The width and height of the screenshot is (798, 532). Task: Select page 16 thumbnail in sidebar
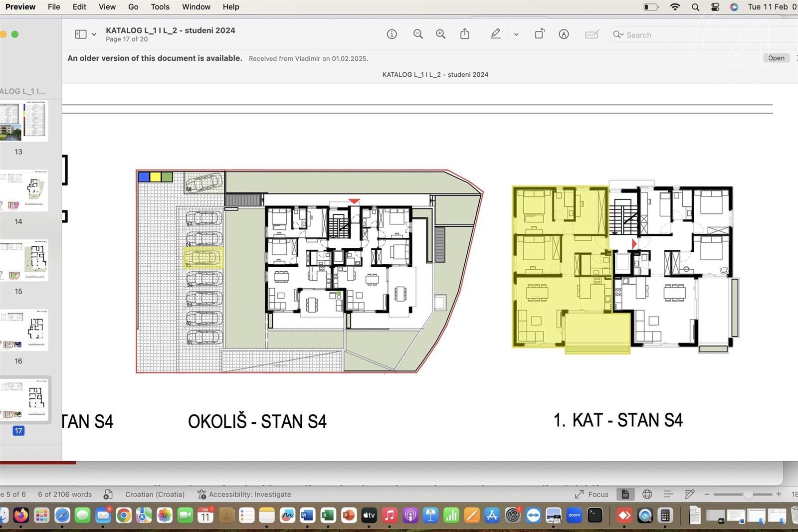23,330
